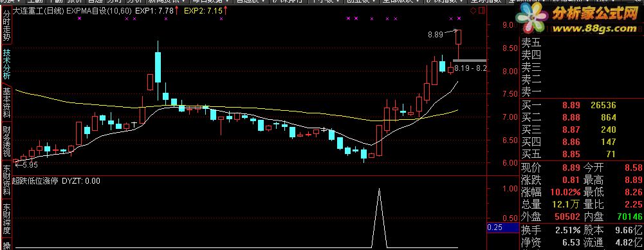
Task: Open the 基本资料 side tab
Action: (6, 103)
